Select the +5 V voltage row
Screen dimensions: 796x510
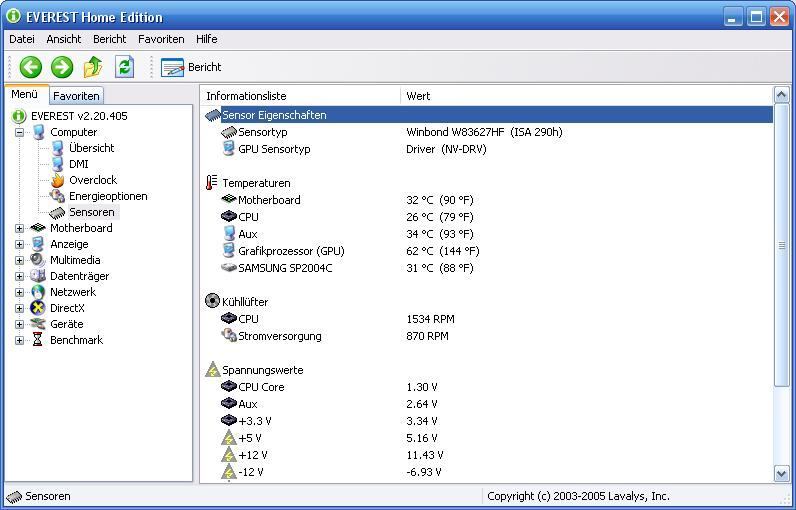tap(488, 438)
